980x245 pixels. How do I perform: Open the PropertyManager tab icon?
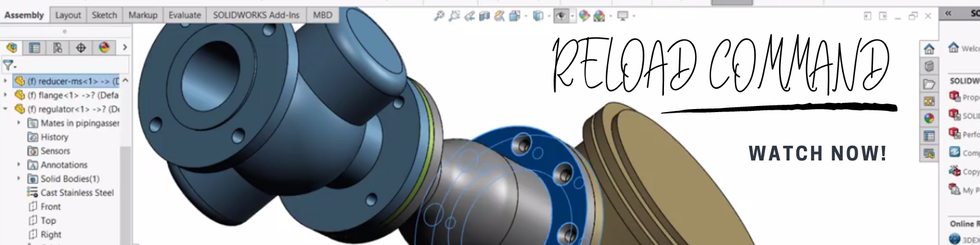tap(34, 47)
